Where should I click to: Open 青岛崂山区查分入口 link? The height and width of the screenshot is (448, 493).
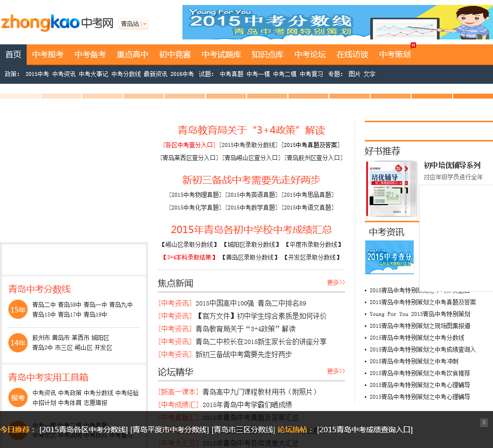[251, 158]
